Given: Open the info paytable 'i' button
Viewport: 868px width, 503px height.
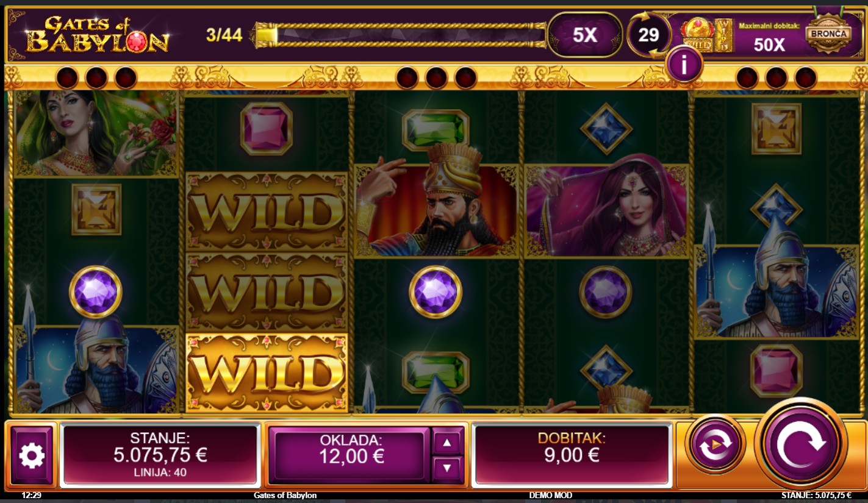Looking at the screenshot, I should (x=684, y=65).
